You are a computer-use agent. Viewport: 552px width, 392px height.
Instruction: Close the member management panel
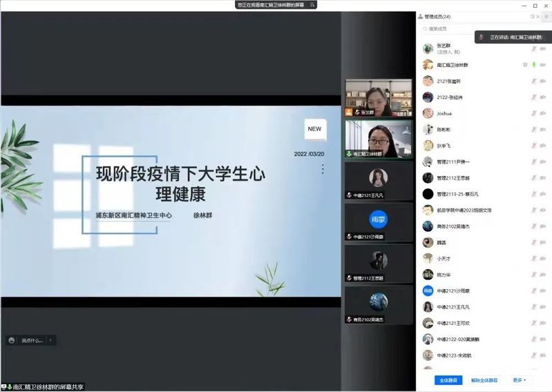[538, 16]
